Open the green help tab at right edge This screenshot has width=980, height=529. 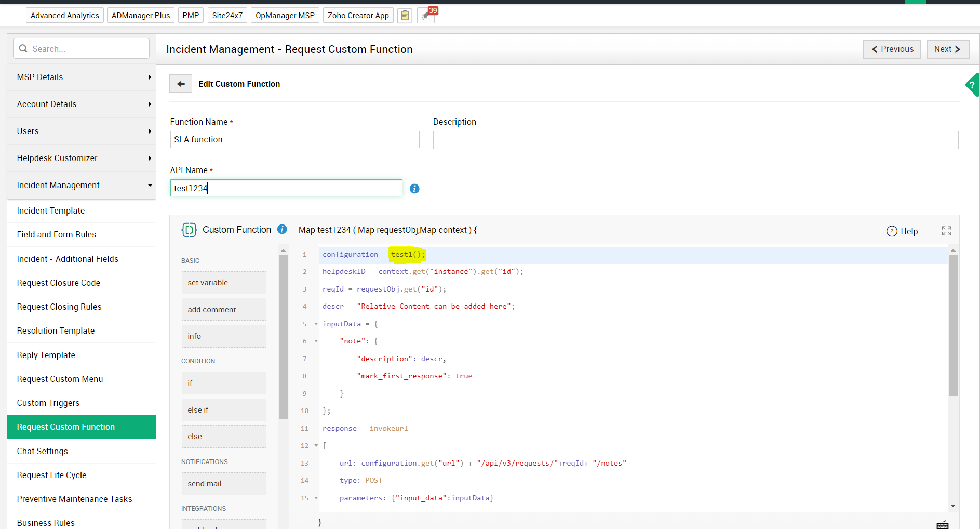tap(973, 85)
